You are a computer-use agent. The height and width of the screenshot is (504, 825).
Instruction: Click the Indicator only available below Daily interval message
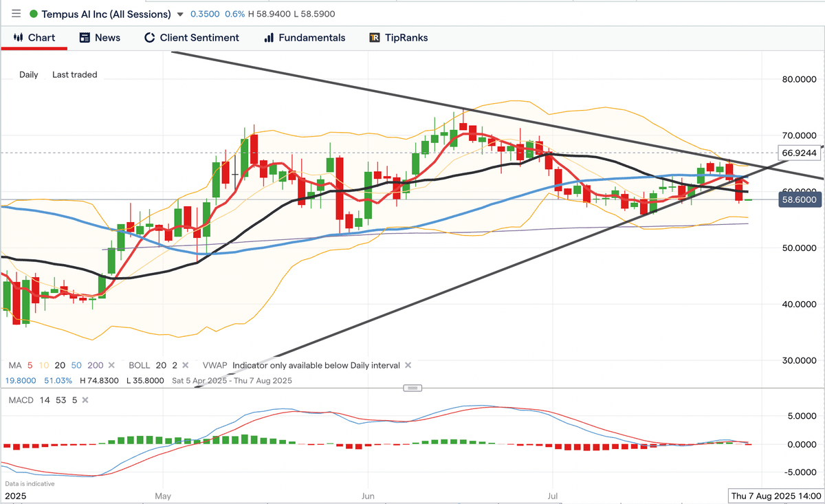coord(316,365)
